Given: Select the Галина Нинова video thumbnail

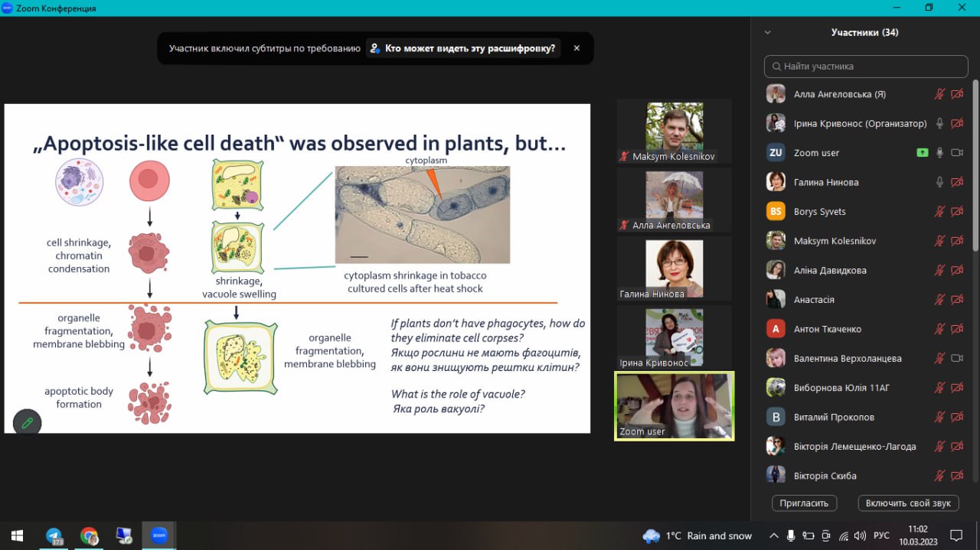Looking at the screenshot, I should 675,268.
